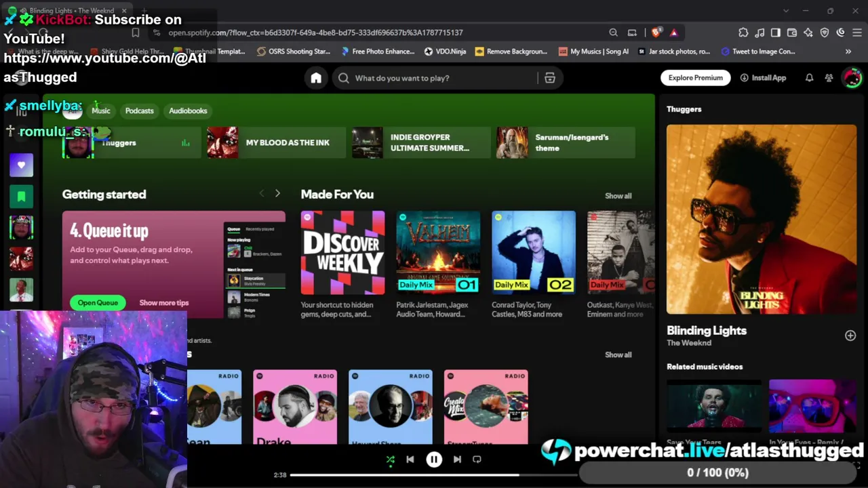Expand the hidden bookmarks overflow chevron
Viewport: 868px width, 488px height.
click(848, 52)
